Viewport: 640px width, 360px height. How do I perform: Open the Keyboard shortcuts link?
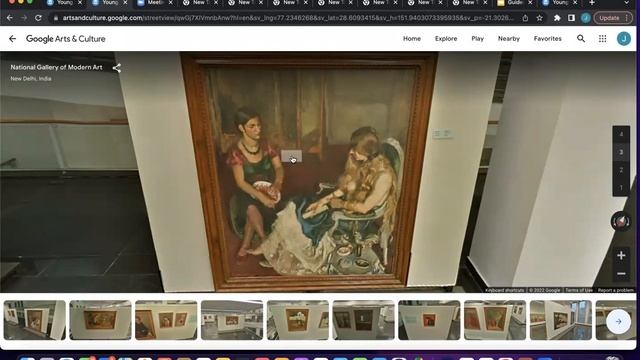tap(504, 290)
